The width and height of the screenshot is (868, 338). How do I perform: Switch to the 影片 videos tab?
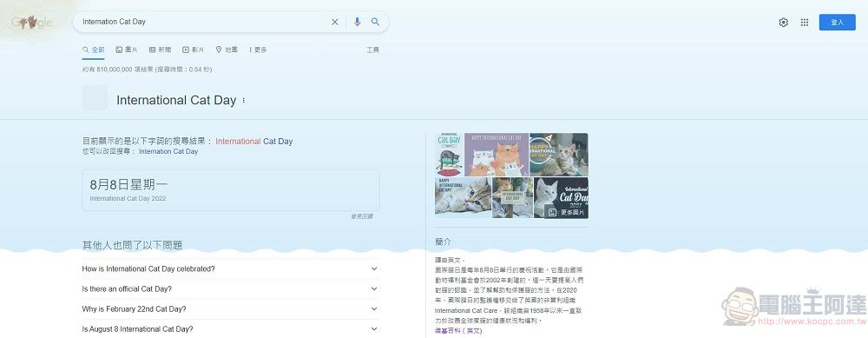pos(194,50)
